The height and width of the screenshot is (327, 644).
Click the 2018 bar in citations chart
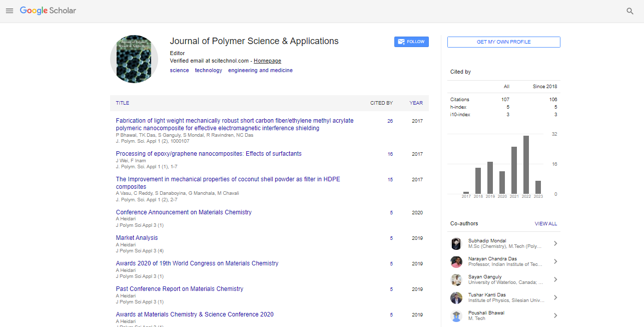478,181
